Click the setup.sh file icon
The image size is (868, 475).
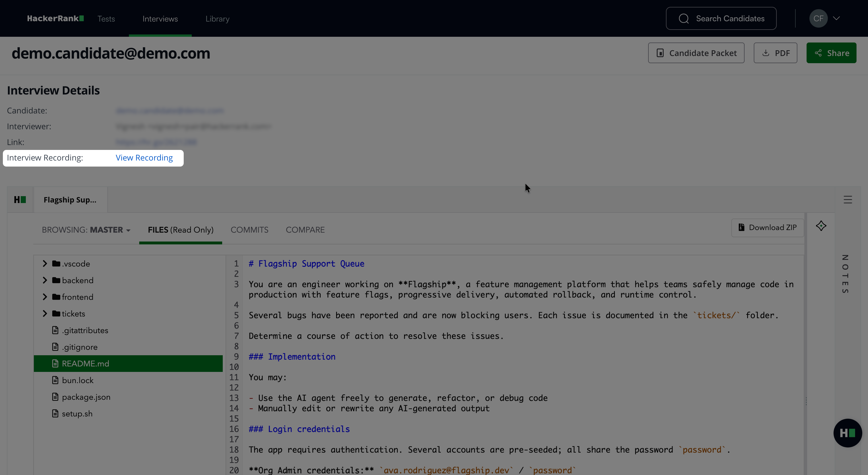pyautogui.click(x=55, y=413)
